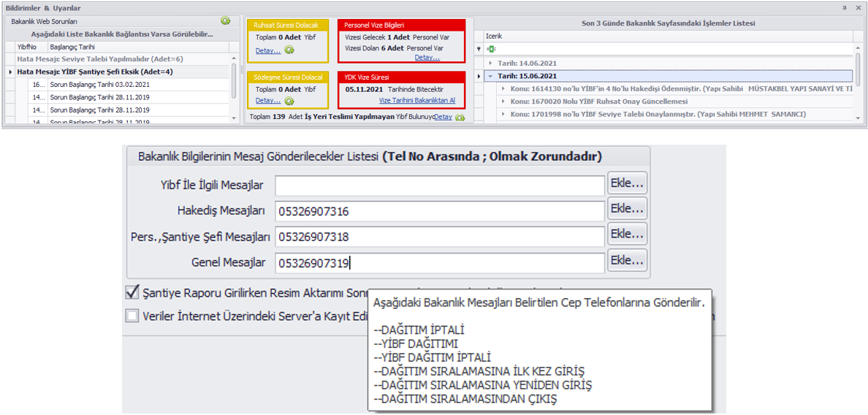Click Vize Tarihini Bakanlıktan Al link

pyautogui.click(x=416, y=100)
